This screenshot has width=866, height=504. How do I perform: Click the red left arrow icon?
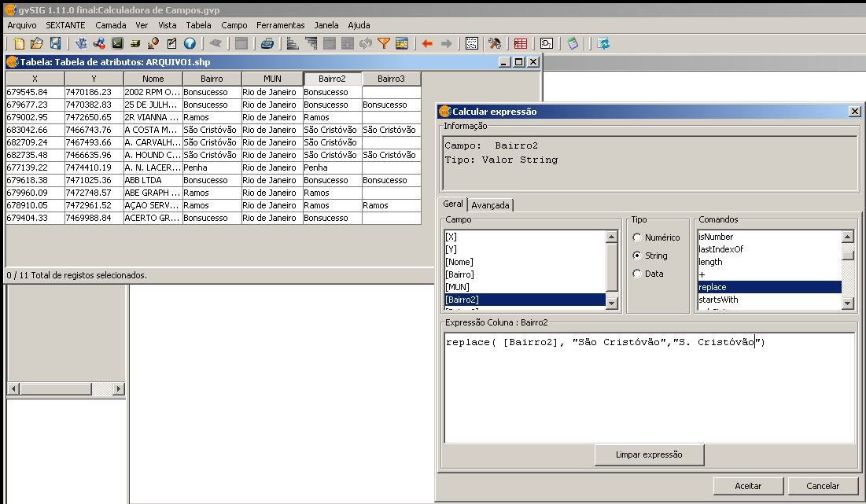[427, 43]
